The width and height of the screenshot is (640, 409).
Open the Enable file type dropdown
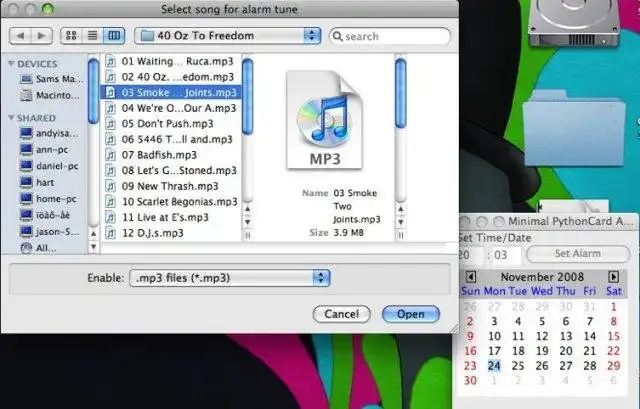[x=229, y=278]
